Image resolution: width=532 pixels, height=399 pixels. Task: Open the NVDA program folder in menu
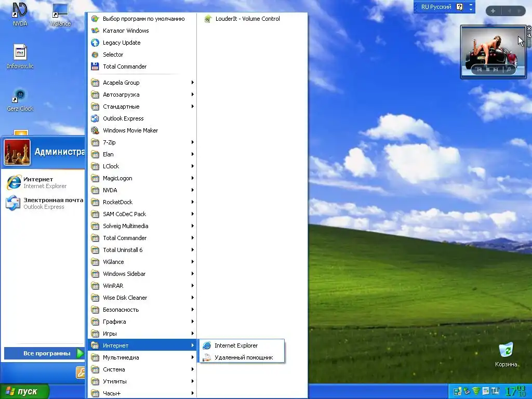142,190
